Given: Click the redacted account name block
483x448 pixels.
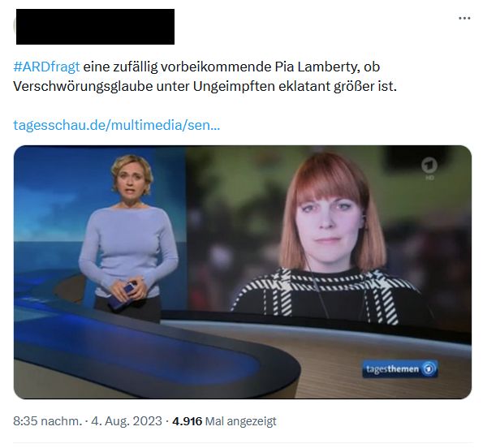Looking at the screenshot, I should pyautogui.click(x=95, y=27).
